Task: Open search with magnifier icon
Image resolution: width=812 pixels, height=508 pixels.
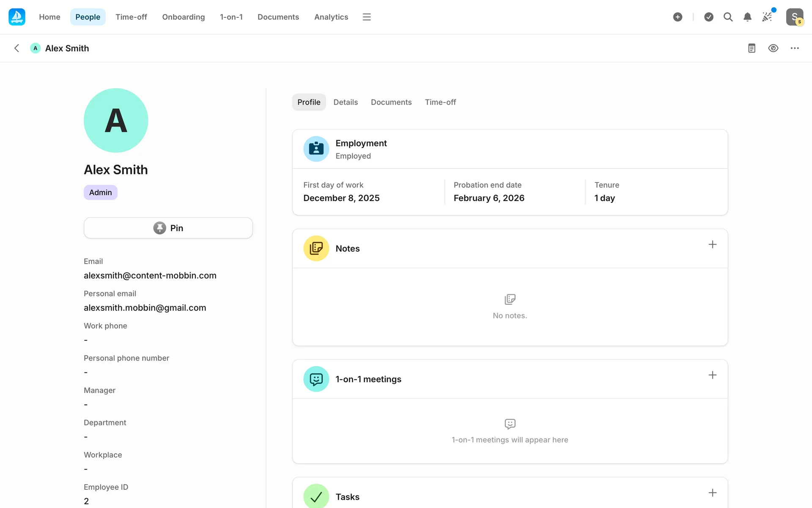Action: tap(728, 17)
